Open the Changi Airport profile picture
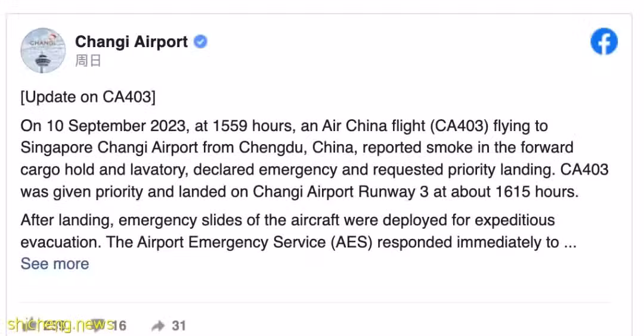This screenshot has width=644, height=336. pyautogui.click(x=43, y=51)
